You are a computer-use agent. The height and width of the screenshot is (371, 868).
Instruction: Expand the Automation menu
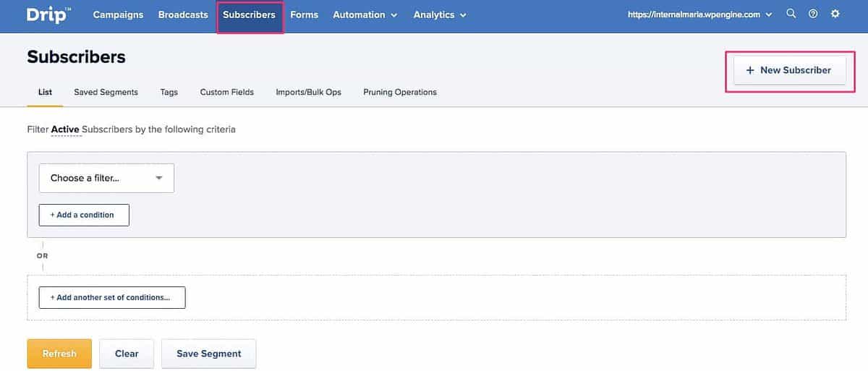(365, 14)
